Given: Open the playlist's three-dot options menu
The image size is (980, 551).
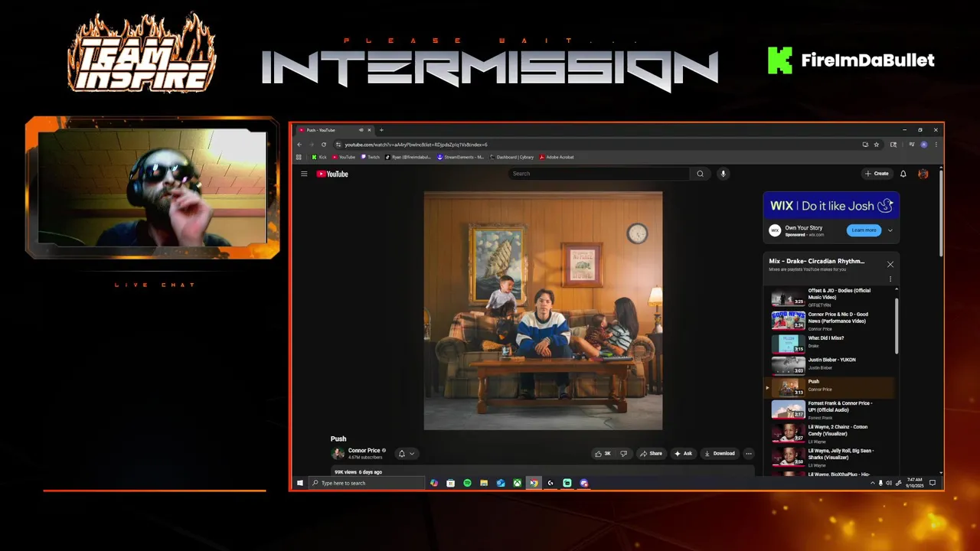Looking at the screenshot, I should [890, 279].
